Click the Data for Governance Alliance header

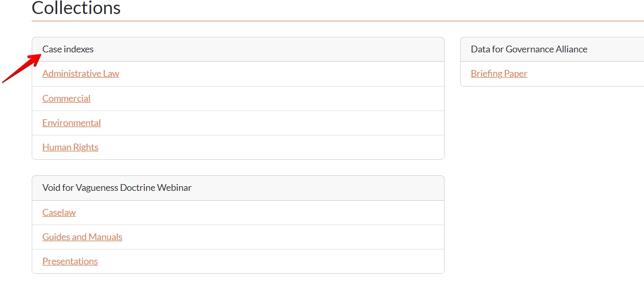click(x=529, y=49)
